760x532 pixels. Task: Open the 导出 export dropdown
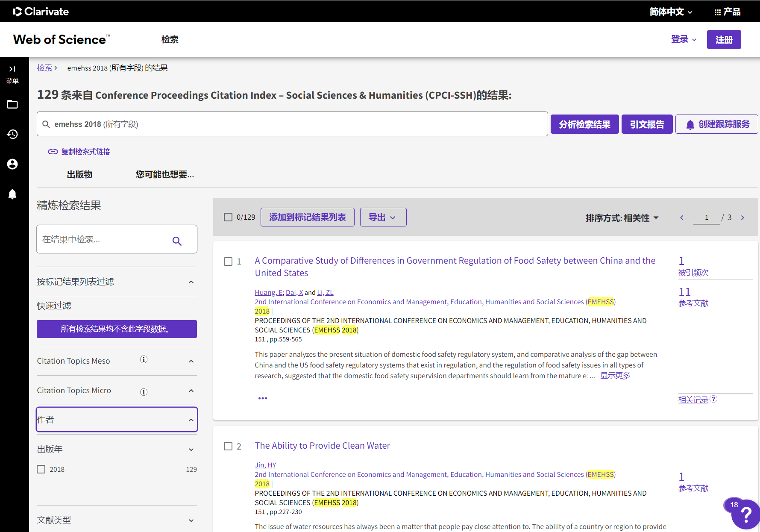(x=383, y=217)
